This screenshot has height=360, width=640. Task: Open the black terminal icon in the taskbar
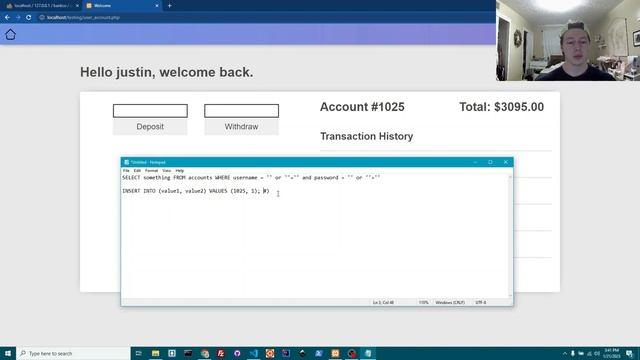(188, 353)
